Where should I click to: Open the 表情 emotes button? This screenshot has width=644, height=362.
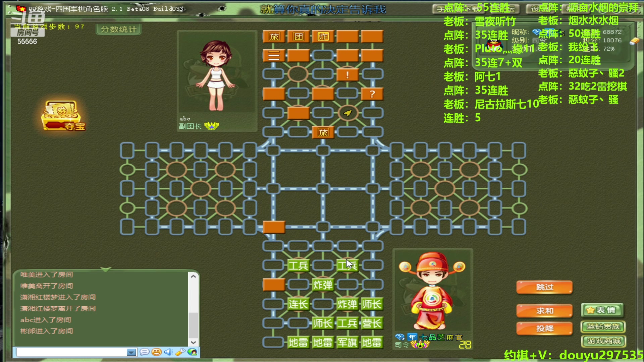pos(602,310)
